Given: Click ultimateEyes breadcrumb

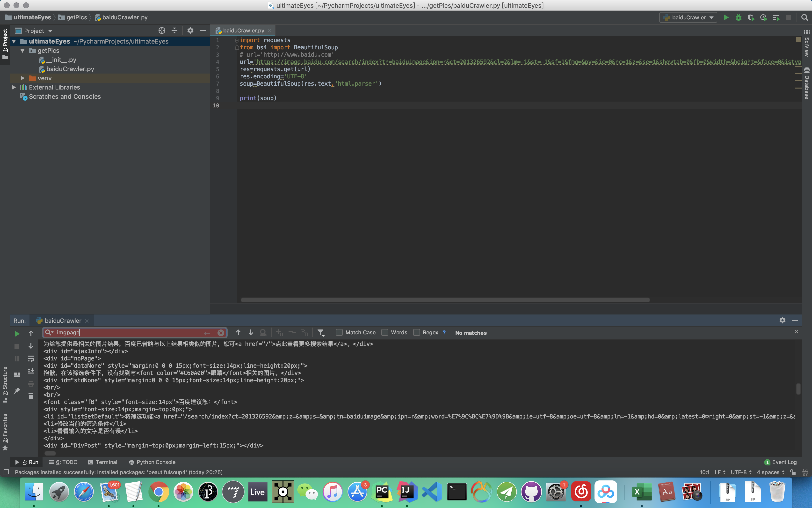Looking at the screenshot, I should (x=28, y=17).
